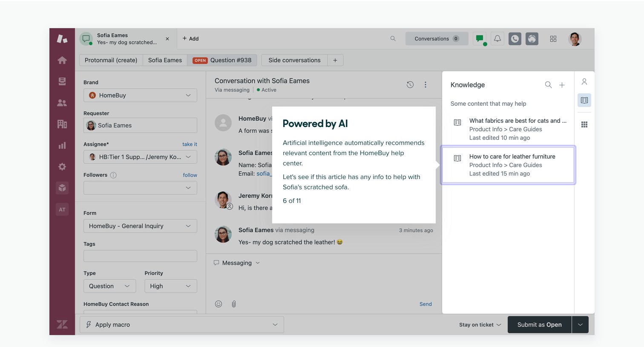The height and width of the screenshot is (347, 644).
Task: Attach a file with the paperclip icon
Action: (x=234, y=304)
